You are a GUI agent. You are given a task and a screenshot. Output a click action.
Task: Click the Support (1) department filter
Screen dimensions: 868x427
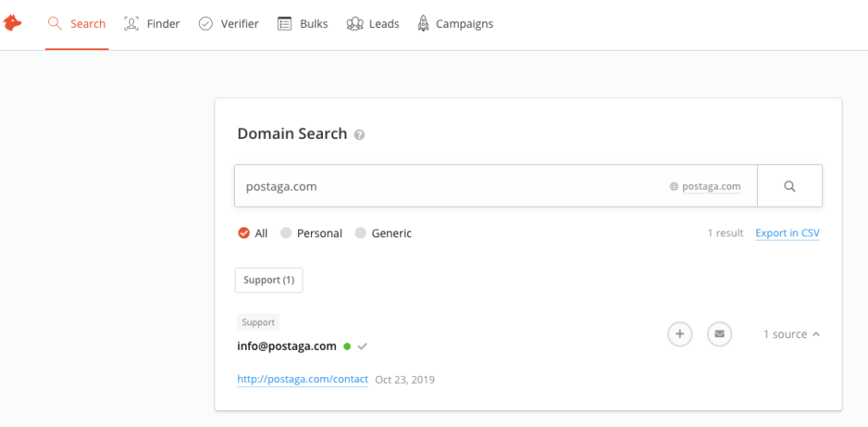pos(269,280)
